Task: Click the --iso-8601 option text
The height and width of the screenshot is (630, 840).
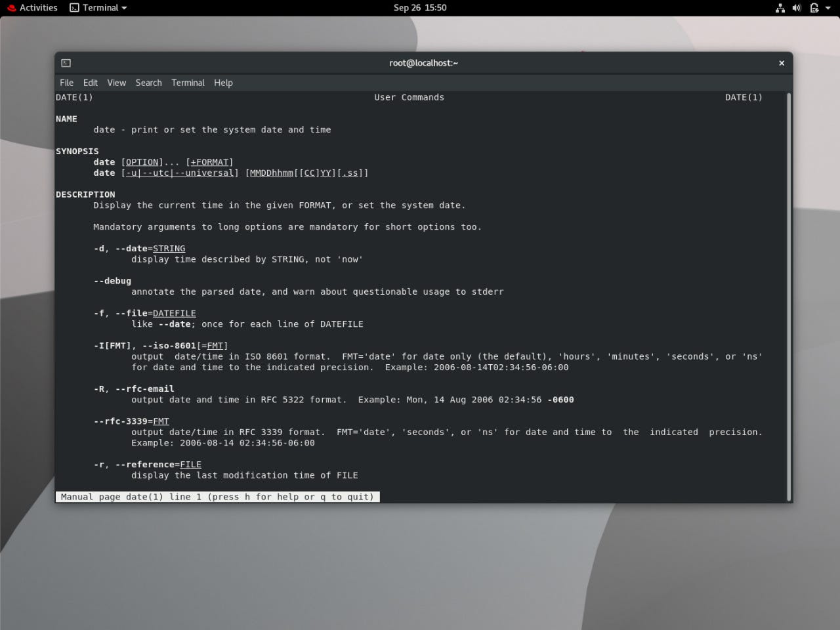Action: pyautogui.click(x=169, y=346)
